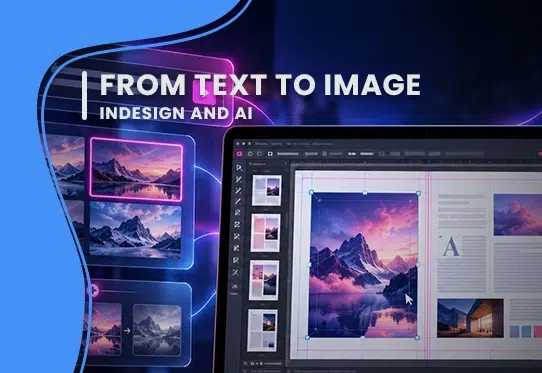Screen dimensions: 542x373
Task: Click the search icon in the pages panel header
Action: (251, 164)
